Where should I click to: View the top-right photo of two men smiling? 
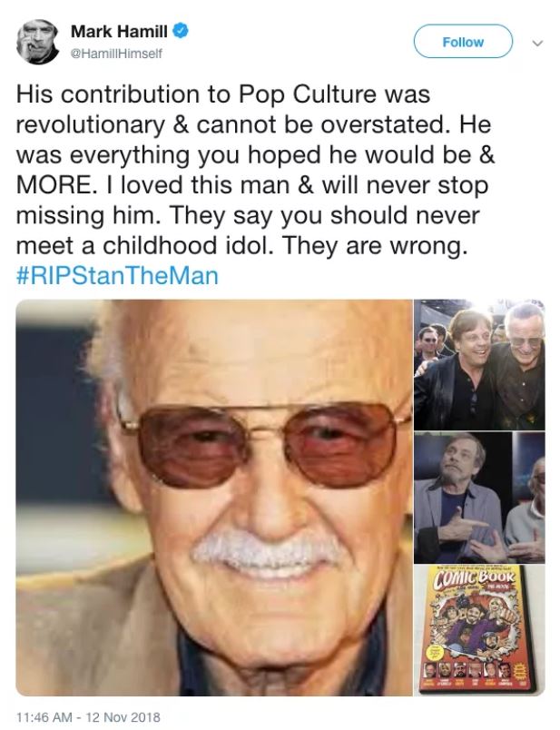point(478,363)
